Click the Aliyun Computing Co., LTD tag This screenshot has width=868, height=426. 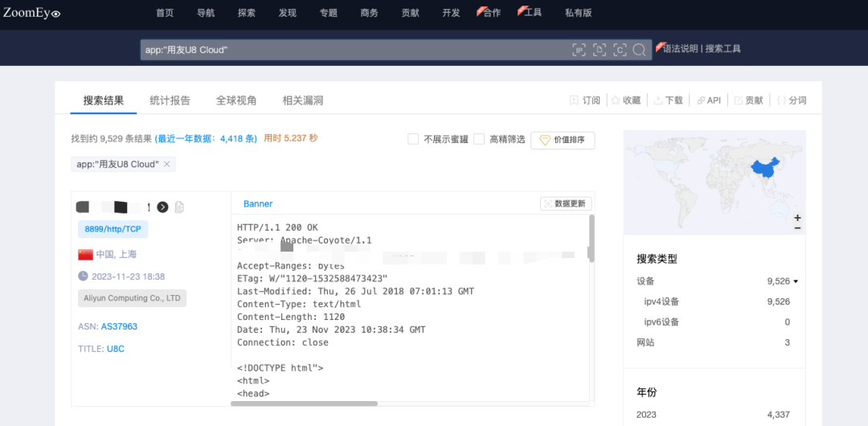(133, 298)
